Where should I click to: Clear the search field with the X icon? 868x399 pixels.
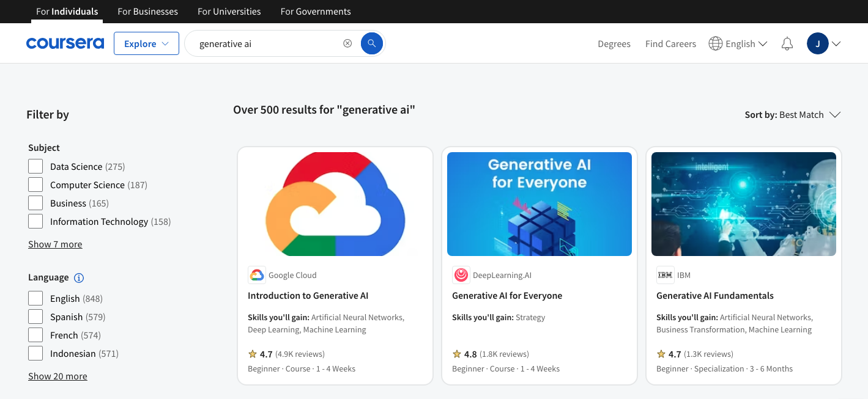tap(347, 43)
